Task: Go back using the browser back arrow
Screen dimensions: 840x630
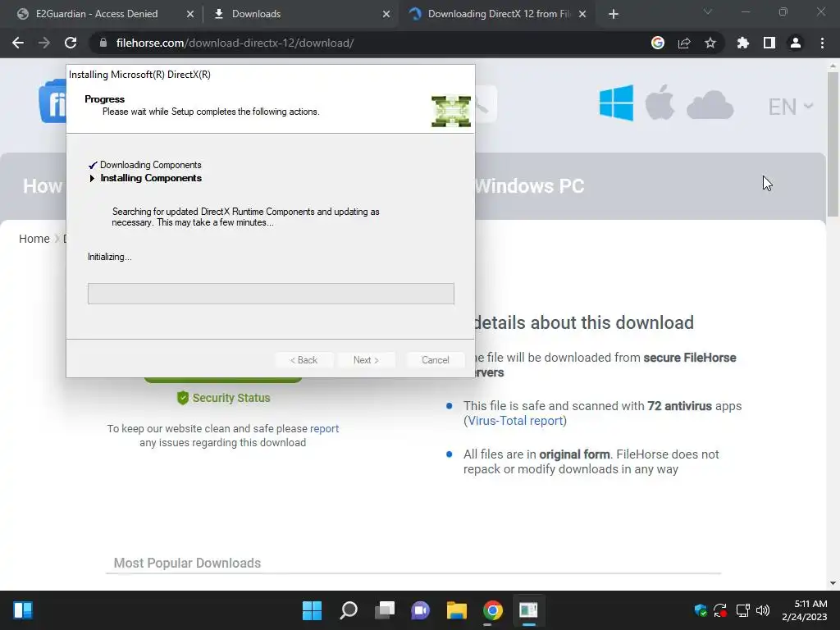Action: pyautogui.click(x=18, y=43)
